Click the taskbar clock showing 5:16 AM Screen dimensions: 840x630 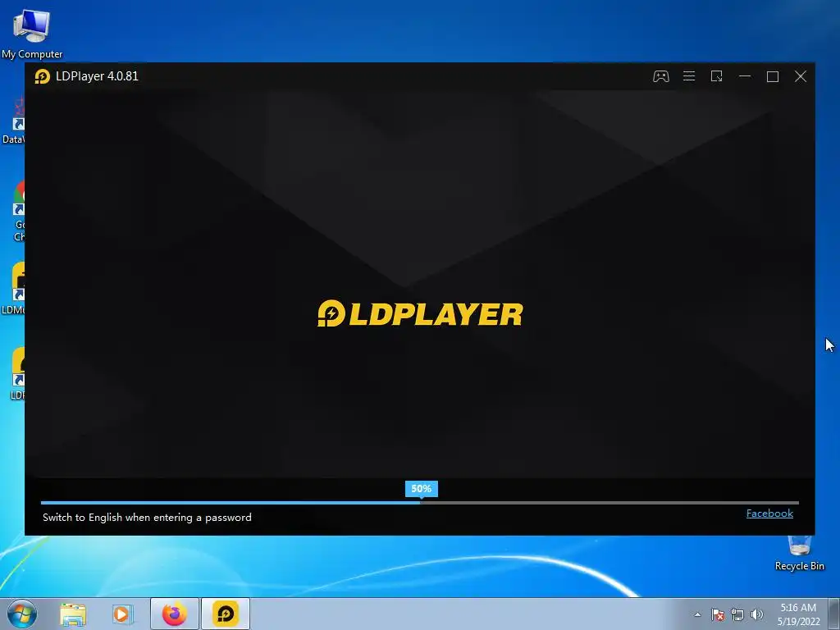coord(798,614)
